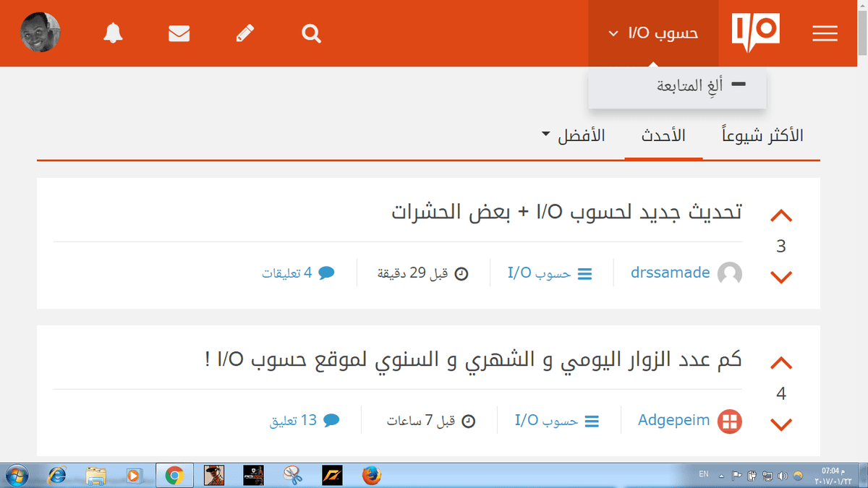Open drssamade user profile link
This screenshot has width=868, height=488.
coord(670,273)
